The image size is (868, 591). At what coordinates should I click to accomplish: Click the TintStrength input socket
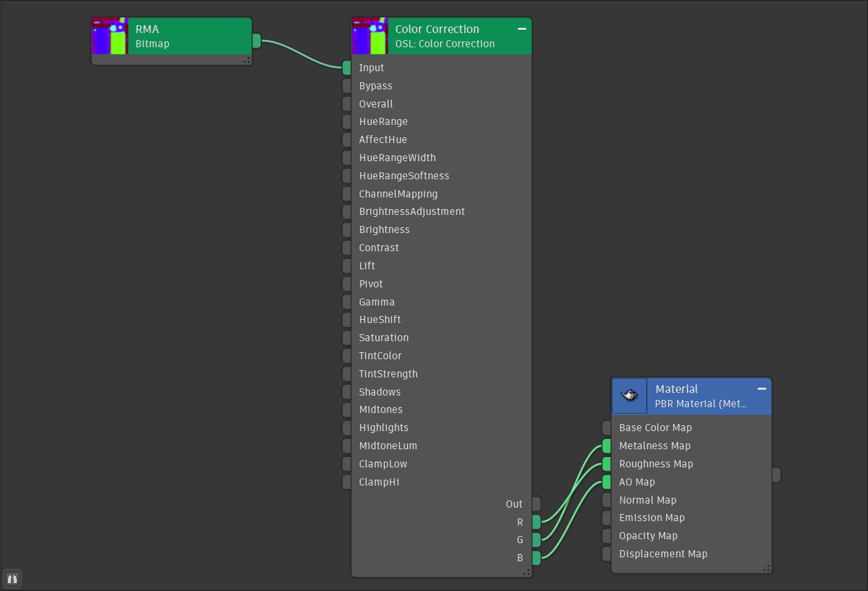pyautogui.click(x=347, y=374)
